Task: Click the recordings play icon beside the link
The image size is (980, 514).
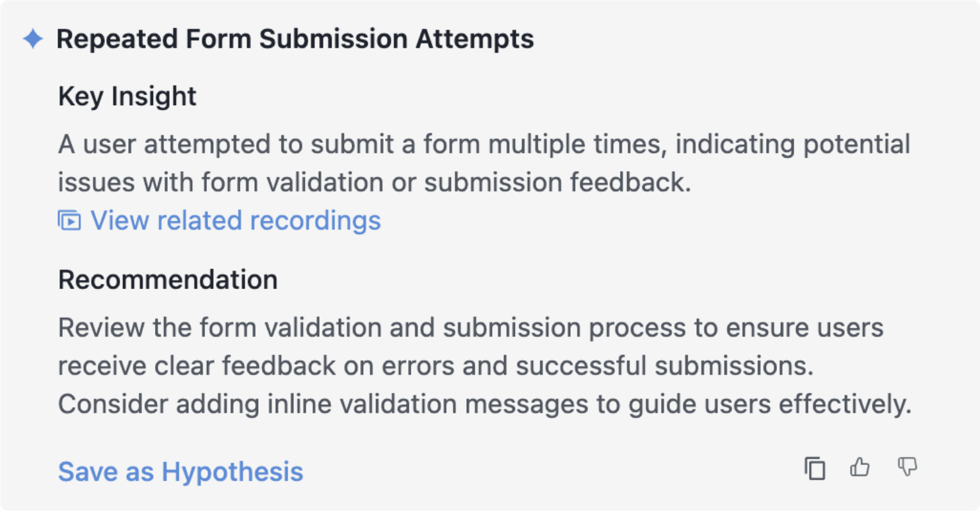Action: click(69, 220)
